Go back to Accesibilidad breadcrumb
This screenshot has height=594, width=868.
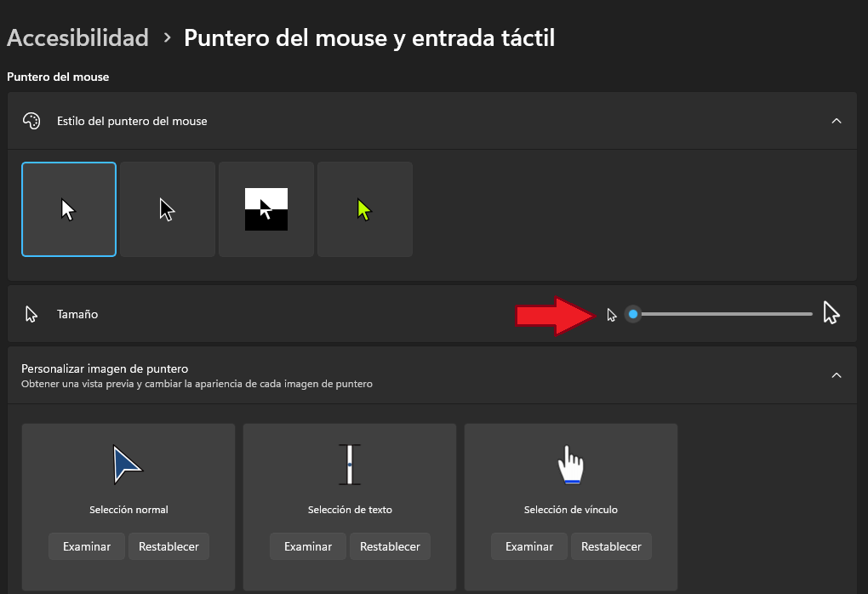(77, 37)
